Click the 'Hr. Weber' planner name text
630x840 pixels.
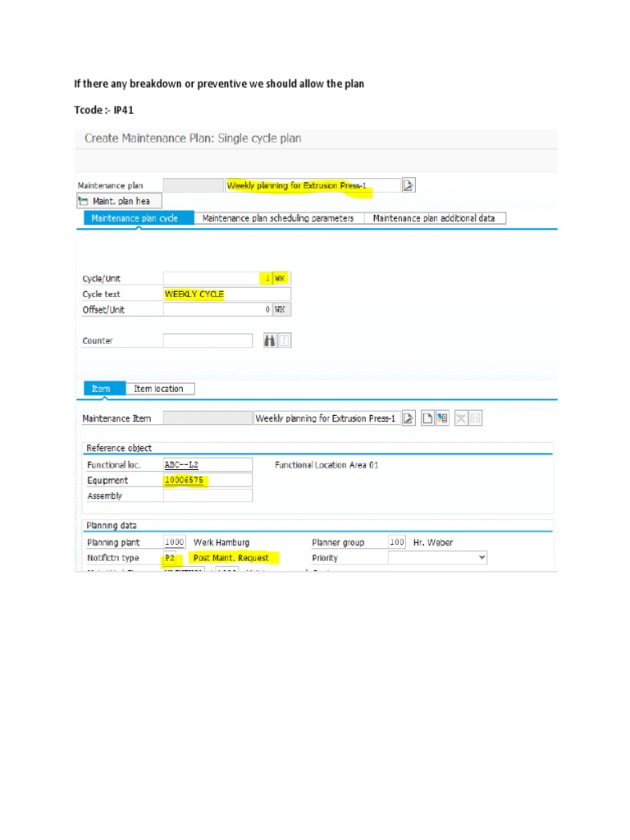pos(433,542)
